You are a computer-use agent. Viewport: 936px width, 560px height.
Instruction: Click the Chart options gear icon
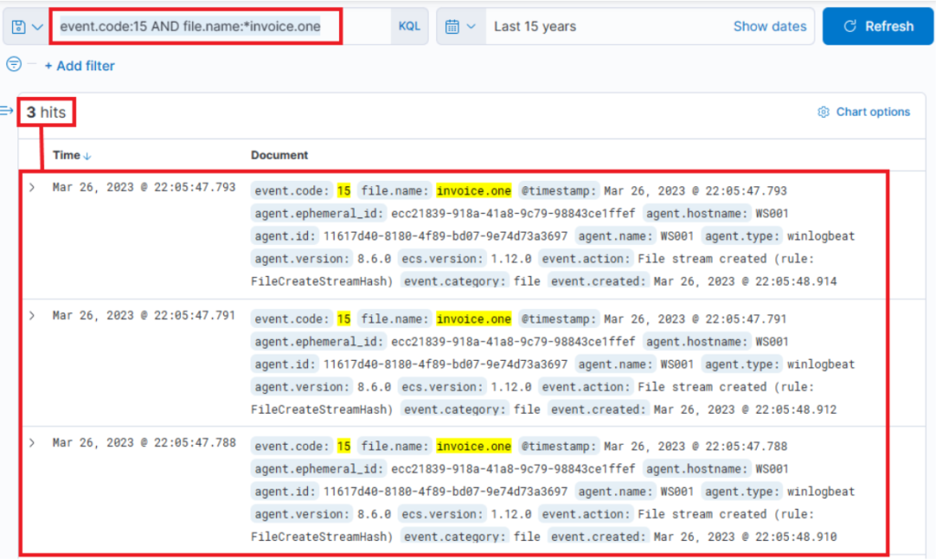(824, 112)
